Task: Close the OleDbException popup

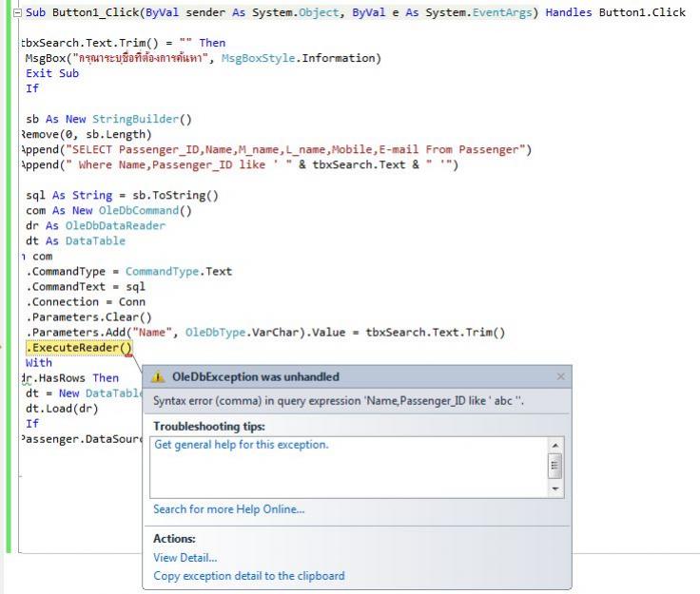Action: (x=560, y=377)
